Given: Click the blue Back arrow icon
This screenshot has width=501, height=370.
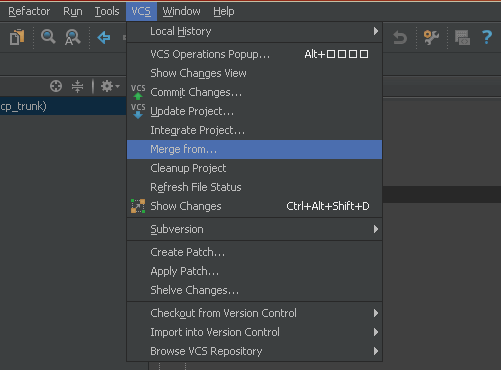Looking at the screenshot, I should pyautogui.click(x=104, y=37).
